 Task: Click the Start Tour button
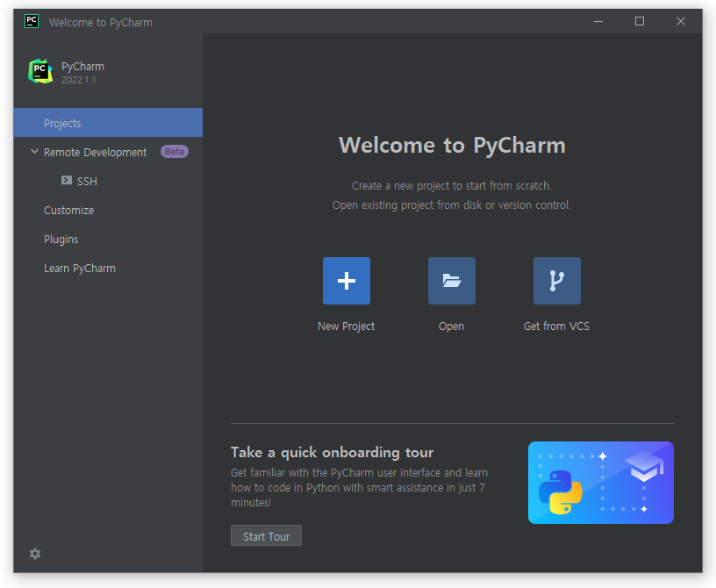[266, 535]
